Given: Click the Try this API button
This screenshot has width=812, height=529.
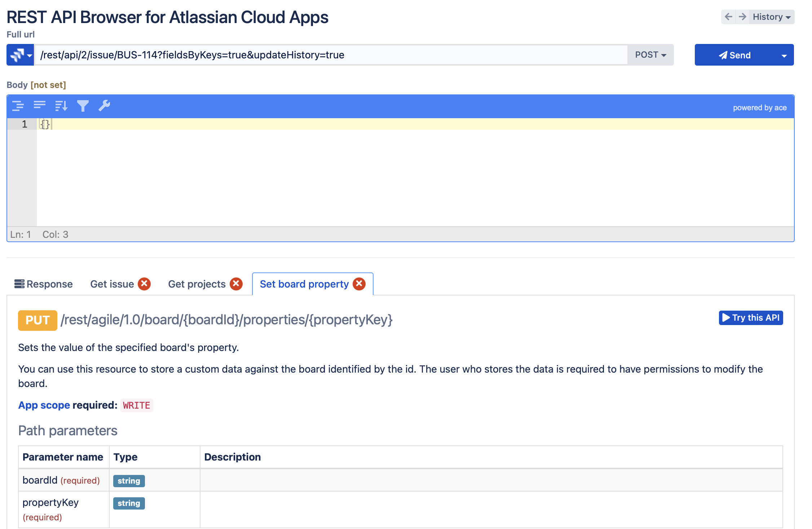Looking at the screenshot, I should click(x=751, y=318).
